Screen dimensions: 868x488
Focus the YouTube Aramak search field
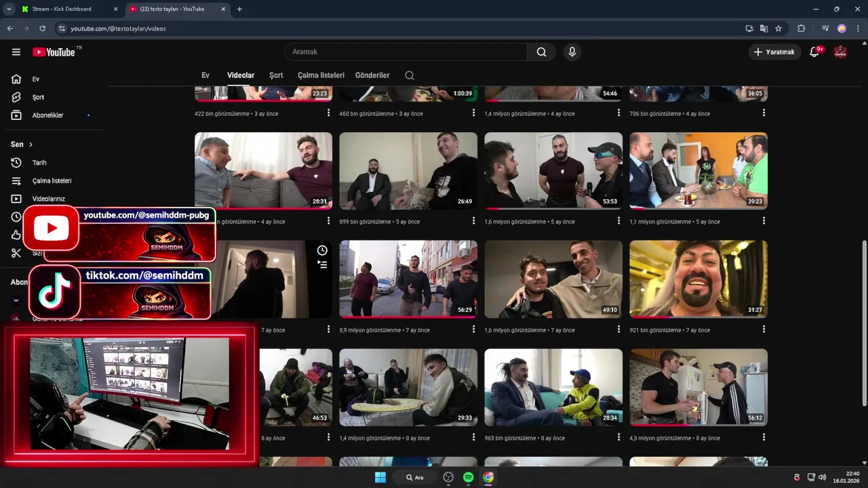pyautogui.click(x=406, y=52)
